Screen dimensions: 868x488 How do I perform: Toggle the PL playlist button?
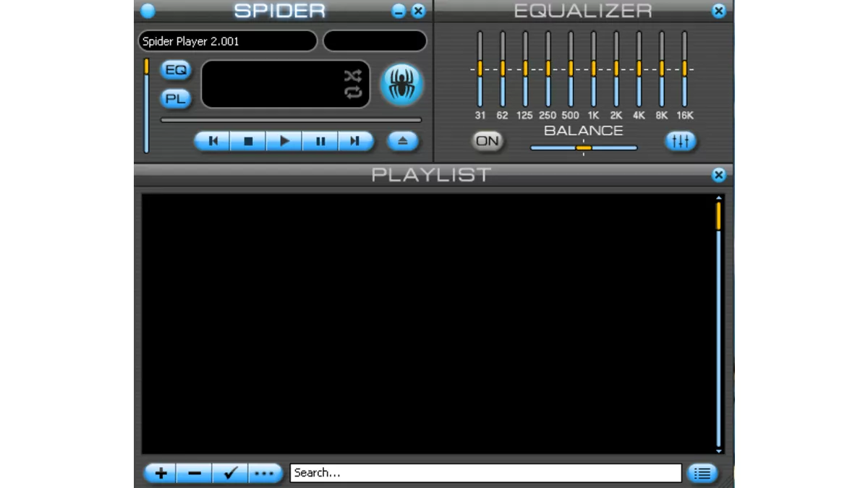pos(174,99)
